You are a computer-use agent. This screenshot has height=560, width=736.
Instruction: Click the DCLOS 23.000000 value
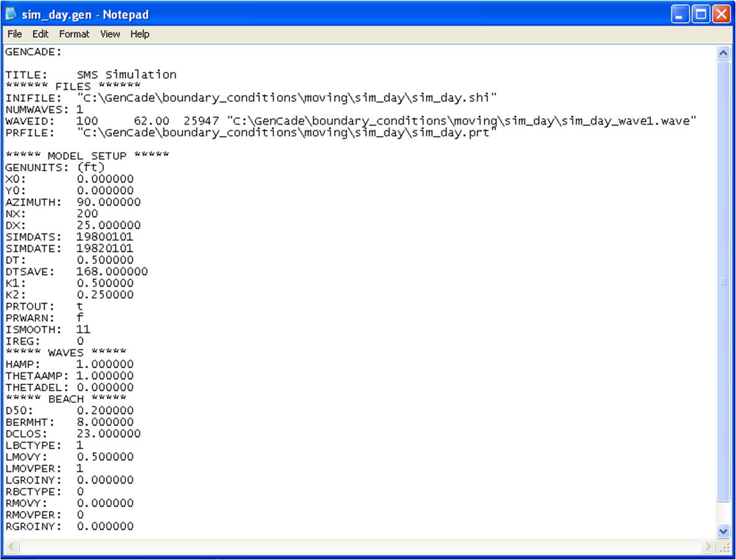pyautogui.click(x=109, y=433)
